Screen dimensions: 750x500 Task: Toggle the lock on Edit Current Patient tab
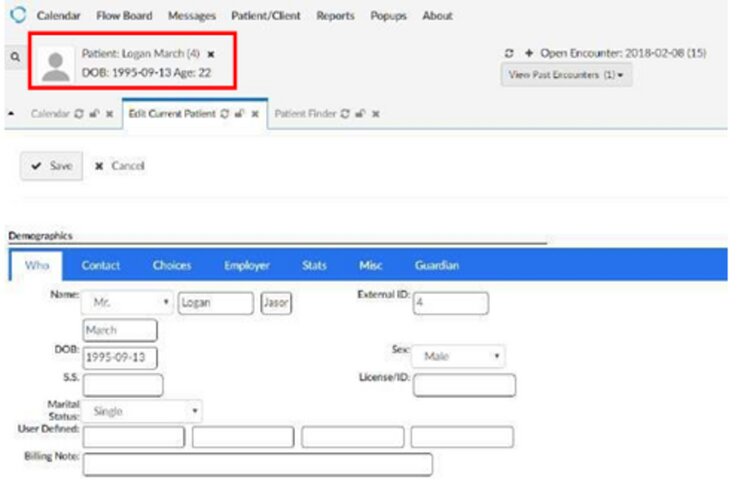[238, 114]
